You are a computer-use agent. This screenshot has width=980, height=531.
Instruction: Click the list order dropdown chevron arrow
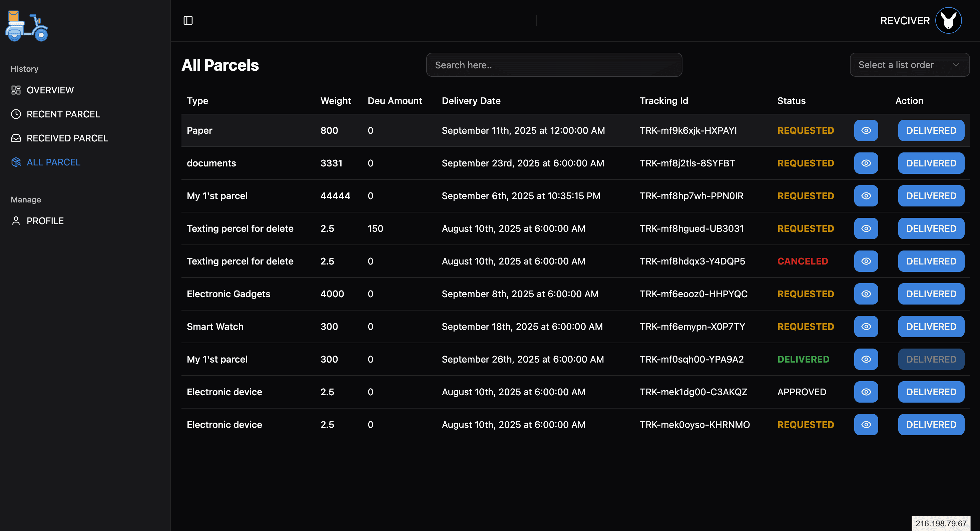[956, 65]
